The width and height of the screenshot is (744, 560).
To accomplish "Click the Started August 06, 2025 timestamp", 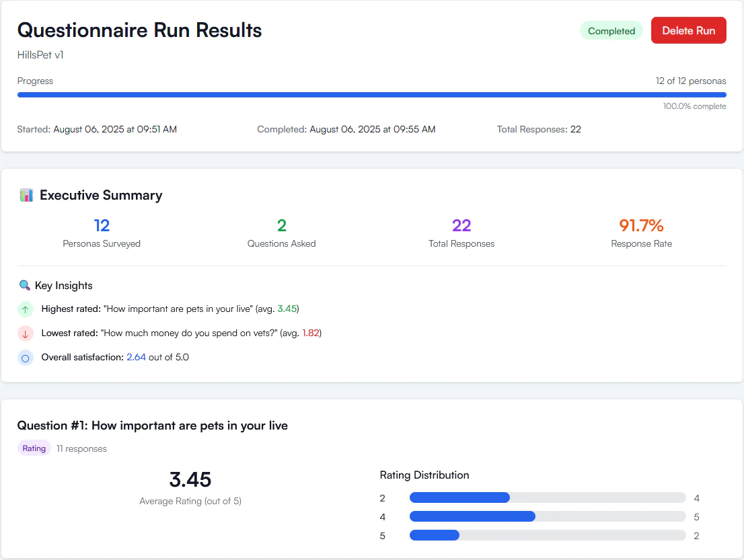I will tap(97, 130).
